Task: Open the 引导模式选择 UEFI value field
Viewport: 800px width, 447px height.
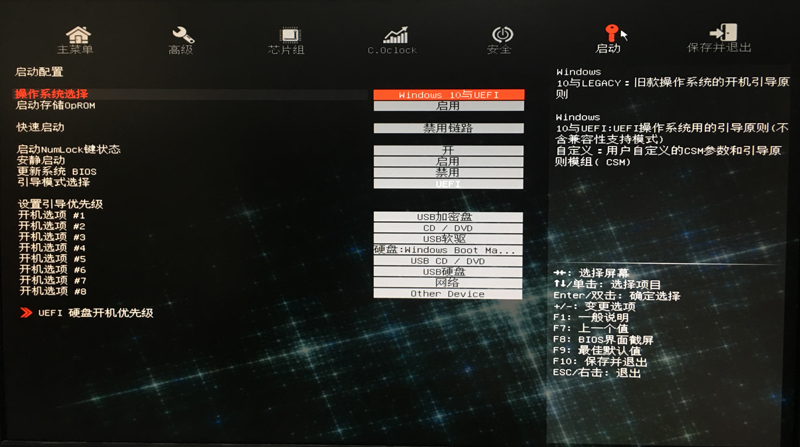Action: pos(448,184)
